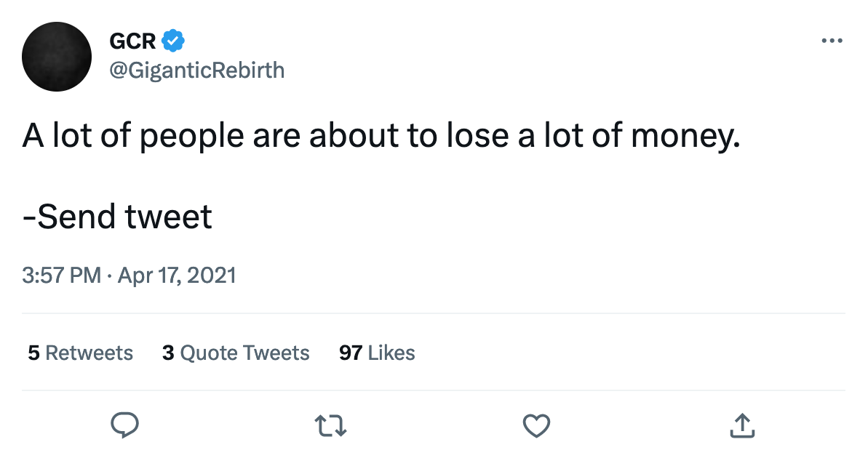Click the word "money" in the tweet

click(684, 137)
